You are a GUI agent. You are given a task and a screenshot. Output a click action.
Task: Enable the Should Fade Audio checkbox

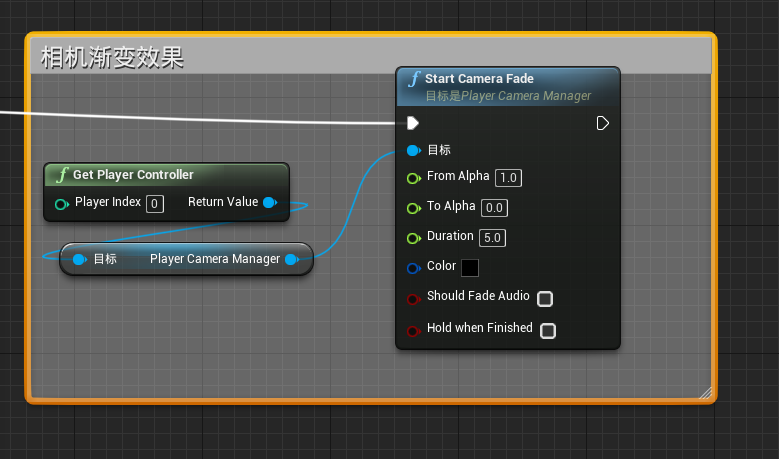[545, 299]
